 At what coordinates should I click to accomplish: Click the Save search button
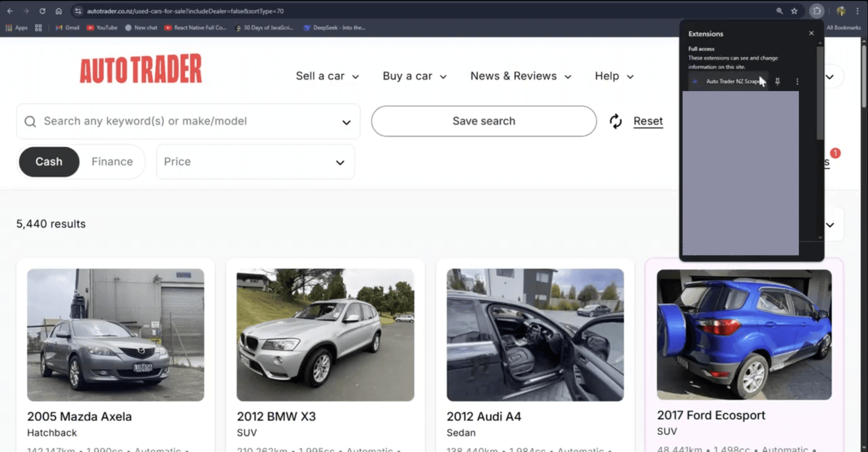coord(484,121)
